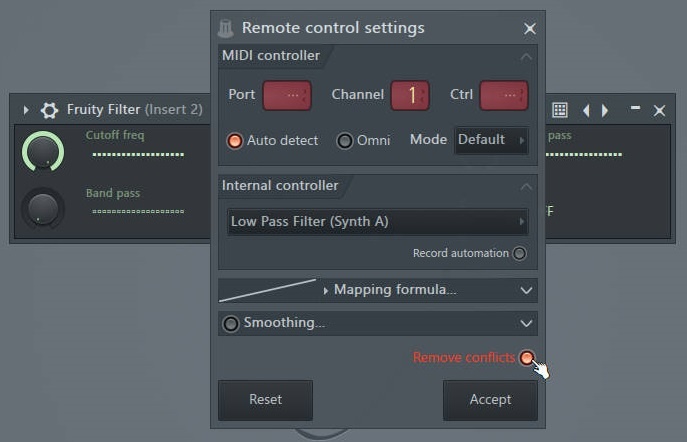The width and height of the screenshot is (687, 442).
Task: Expand the Mapping formula section chevron
Action: 526,290
